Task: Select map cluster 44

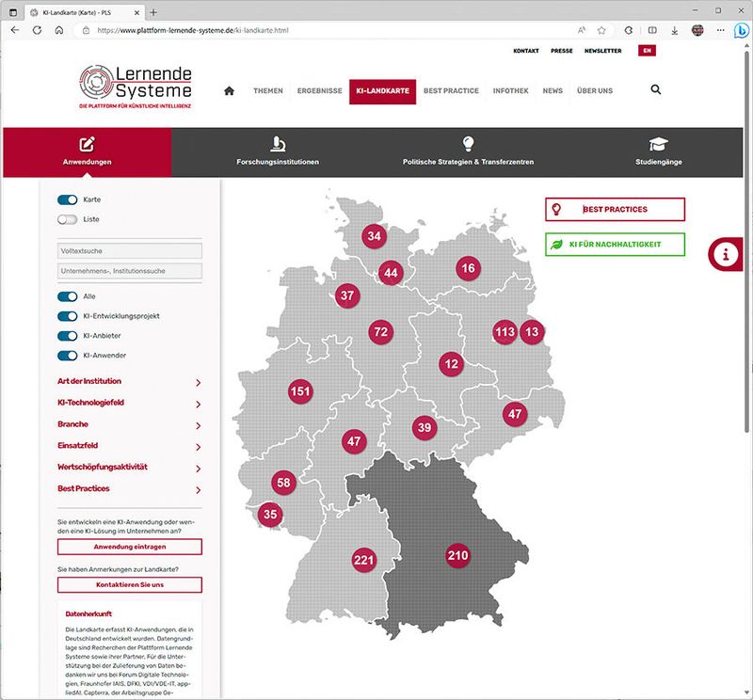Action: click(391, 273)
